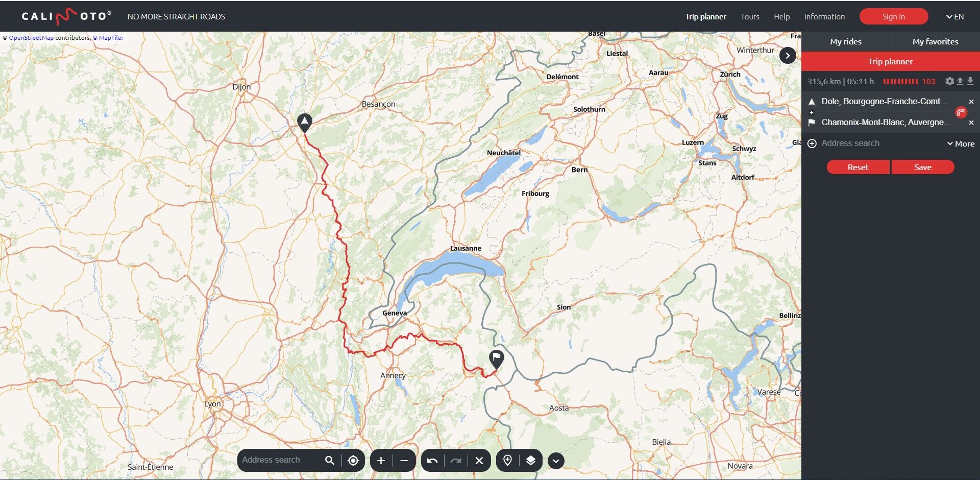Open route settings gear icon
Screen dimensions: 980x480
pos(949,81)
